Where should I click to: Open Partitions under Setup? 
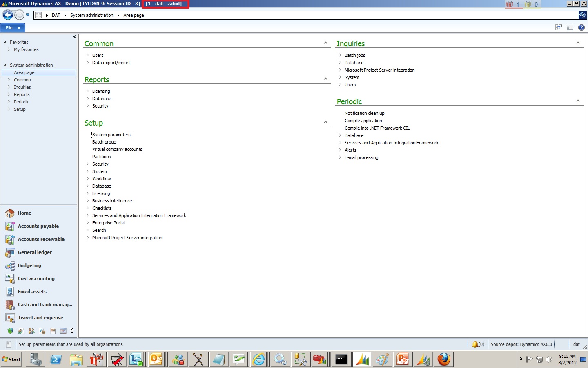[x=101, y=157]
